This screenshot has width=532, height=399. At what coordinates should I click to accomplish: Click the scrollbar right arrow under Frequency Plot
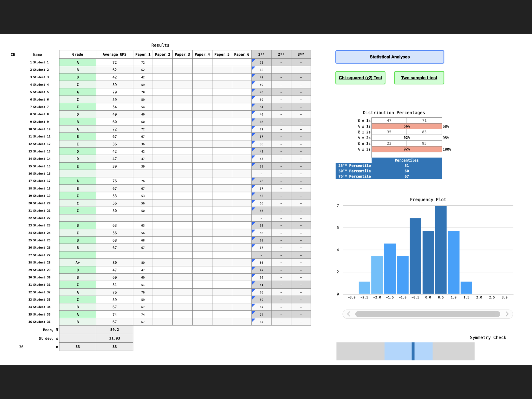507,314
